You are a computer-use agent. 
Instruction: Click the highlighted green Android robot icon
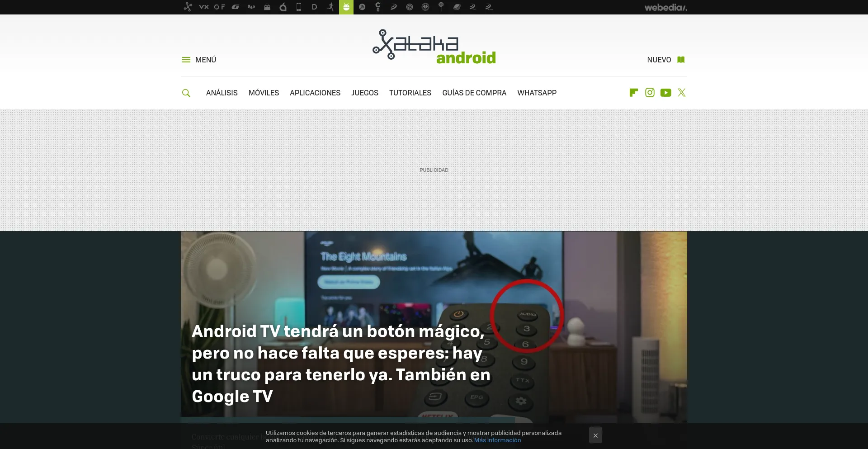(x=346, y=7)
